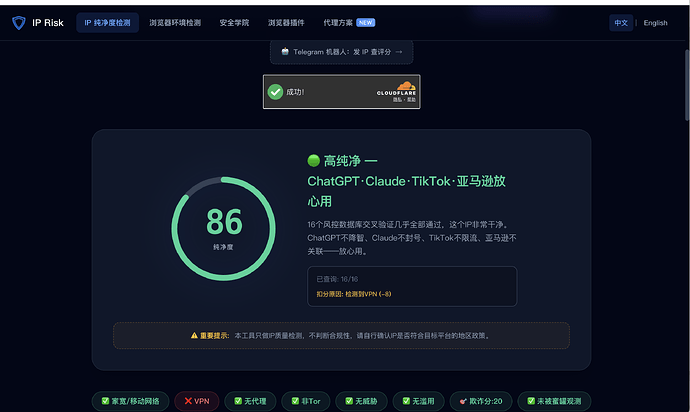Click the 非Tor tag
This screenshot has width=690, height=412.
(x=306, y=401)
